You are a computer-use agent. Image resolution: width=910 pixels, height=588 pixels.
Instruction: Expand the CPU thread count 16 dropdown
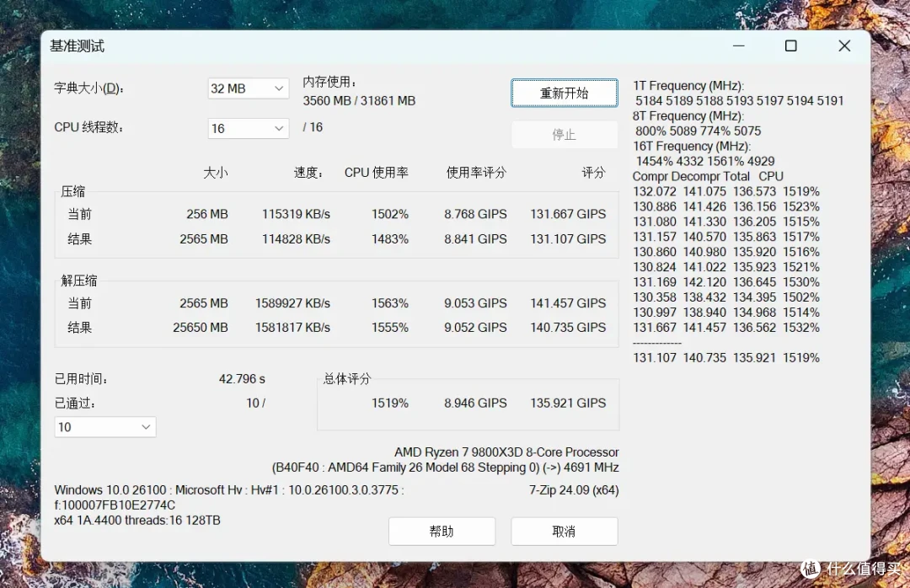249,128
